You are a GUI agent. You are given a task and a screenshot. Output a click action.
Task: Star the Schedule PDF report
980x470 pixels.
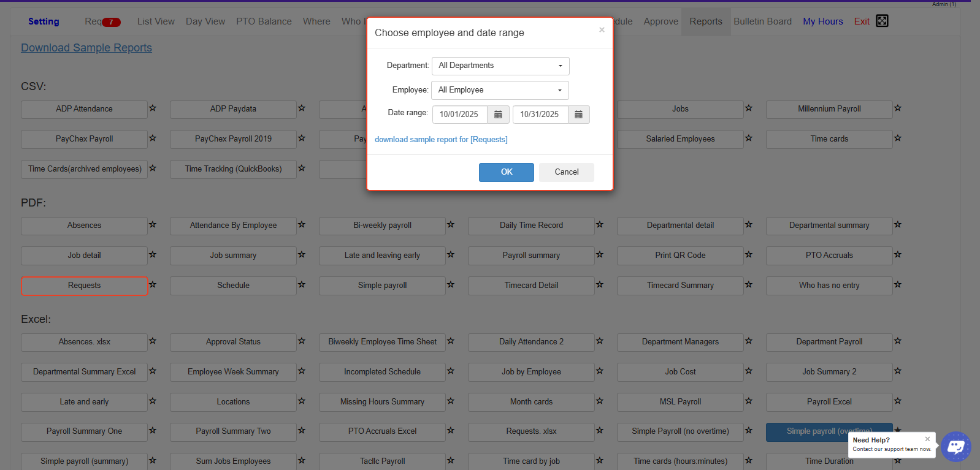coord(302,285)
